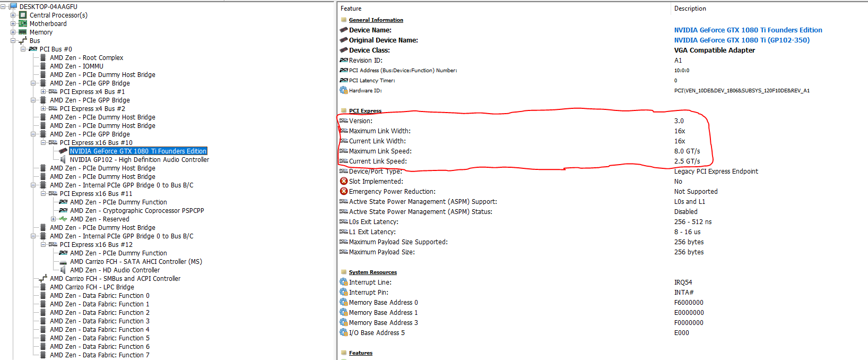Click the AMD Zen Reserved USB icon
Image resolution: width=868 pixels, height=360 pixels.
pyautogui.click(x=63, y=219)
